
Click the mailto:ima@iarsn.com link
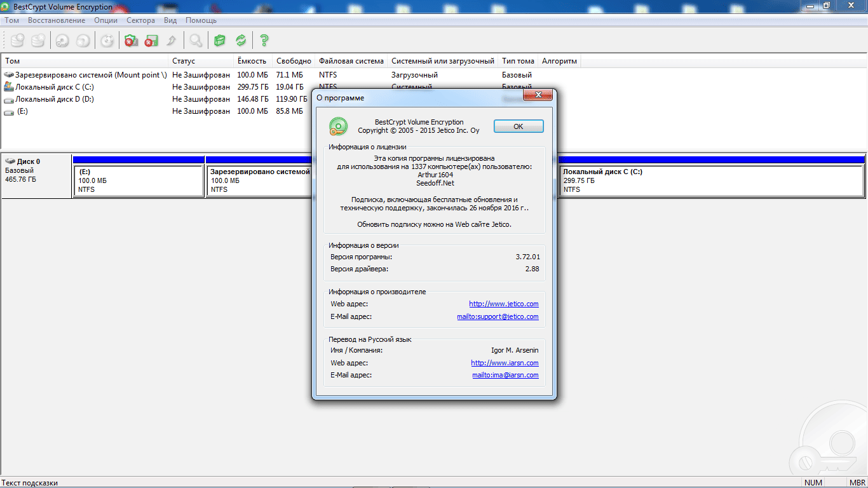tap(505, 375)
